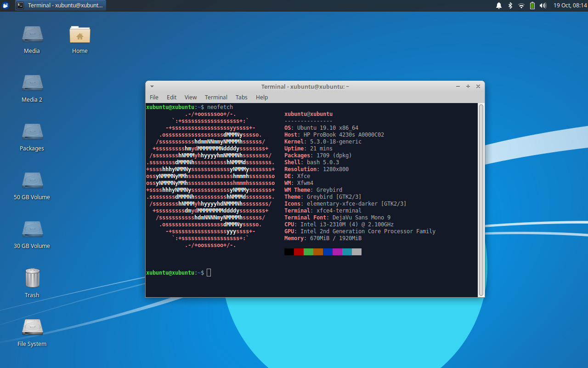Click the terminal vertical scrollbar
Screen dimensions: 588x368
pos(481,200)
